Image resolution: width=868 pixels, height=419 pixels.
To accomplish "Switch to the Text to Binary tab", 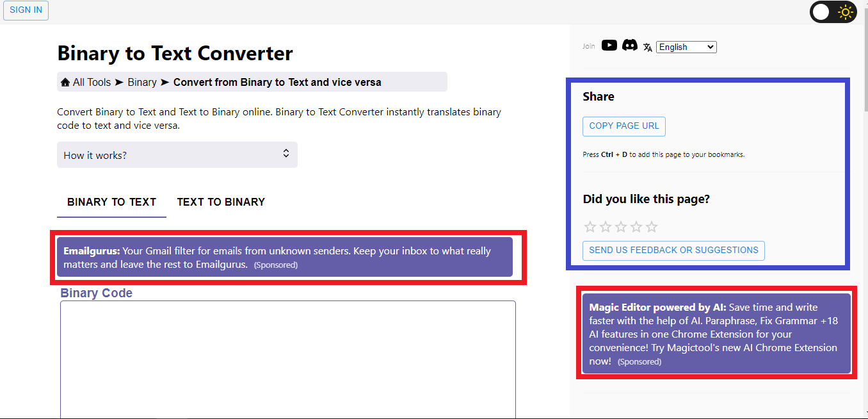I will (x=221, y=202).
